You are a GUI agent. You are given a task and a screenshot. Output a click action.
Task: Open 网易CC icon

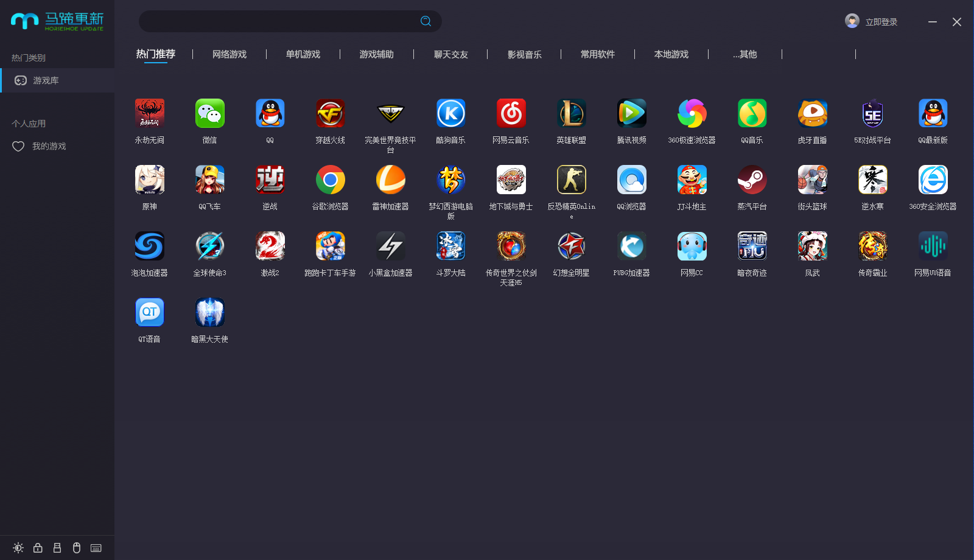pos(692,246)
